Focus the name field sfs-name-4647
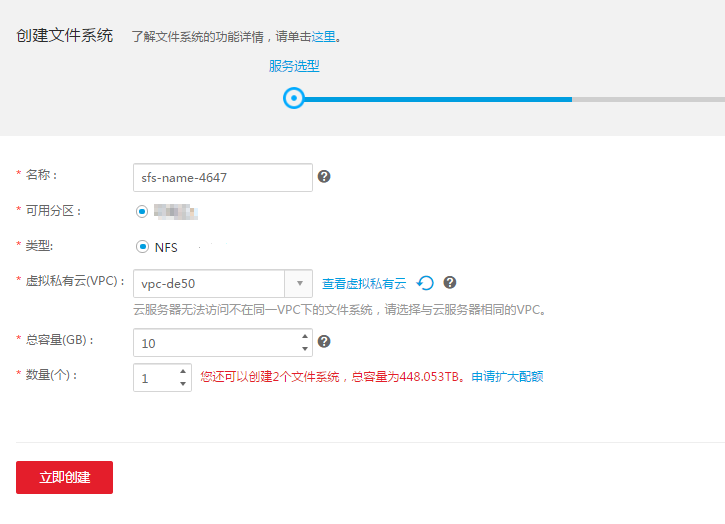Viewport: 725px width, 524px height. tap(223, 178)
